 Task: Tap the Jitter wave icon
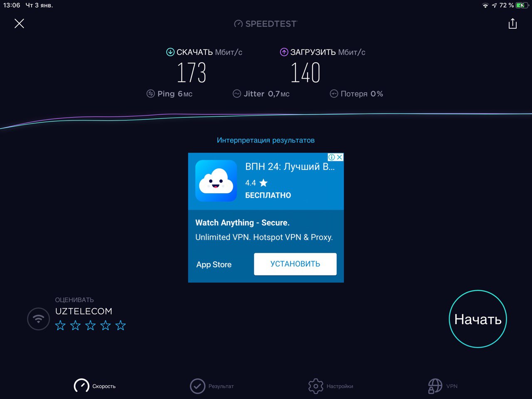coord(237,94)
